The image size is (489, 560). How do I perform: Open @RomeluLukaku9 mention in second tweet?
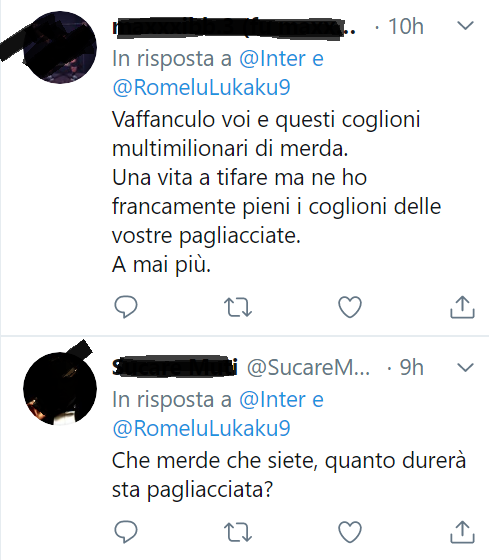pos(201,429)
